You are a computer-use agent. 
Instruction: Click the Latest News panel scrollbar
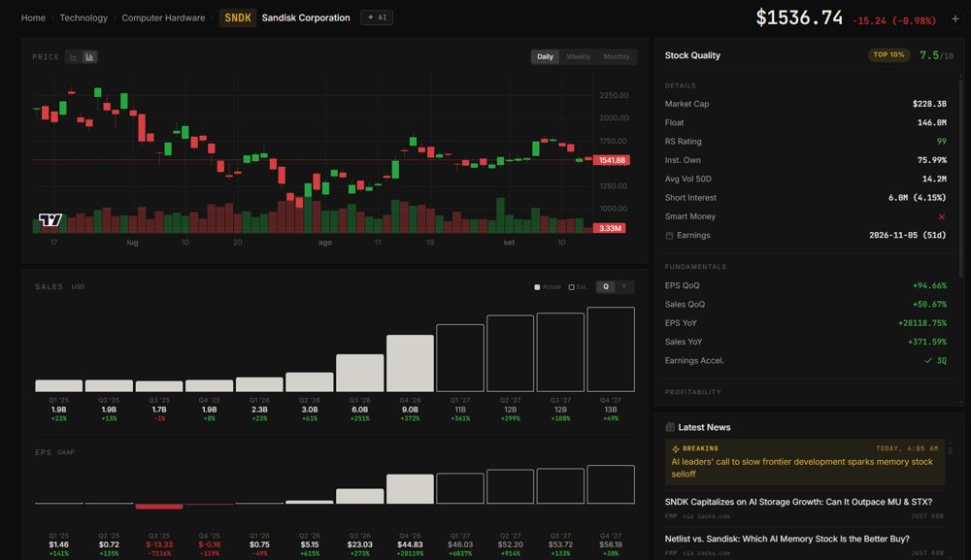(951, 449)
